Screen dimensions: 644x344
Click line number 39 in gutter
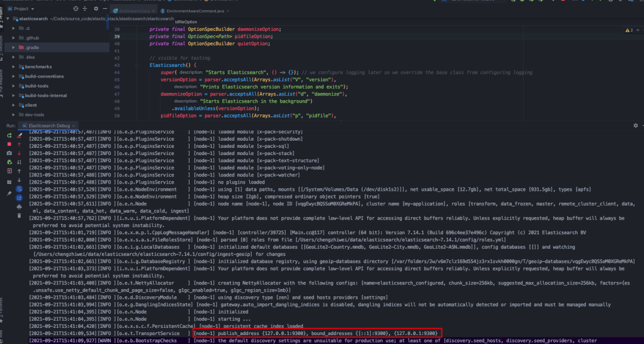click(x=117, y=36)
